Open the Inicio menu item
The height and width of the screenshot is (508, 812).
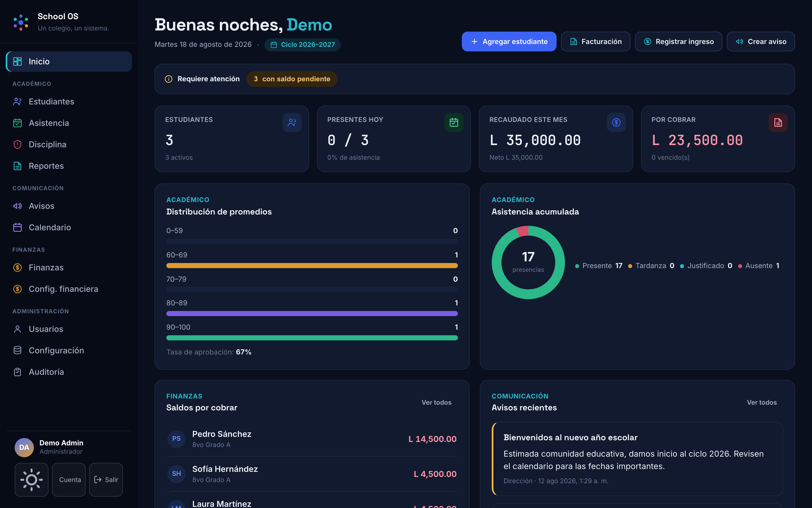click(x=69, y=62)
